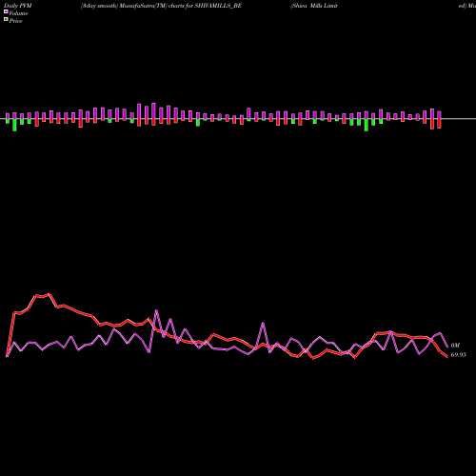Click the green-red Price legend swatch
This screenshot has height=476, width=476.
6,20
